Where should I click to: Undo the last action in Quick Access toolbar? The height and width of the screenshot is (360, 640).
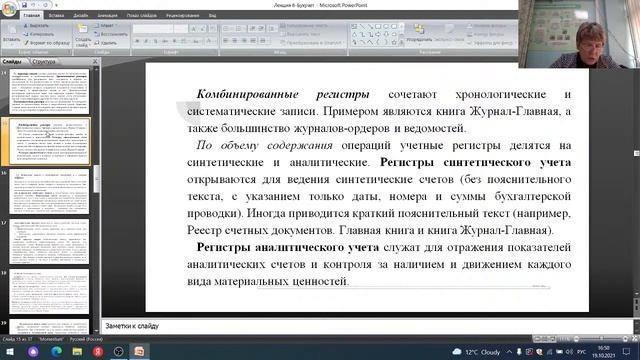point(34,5)
